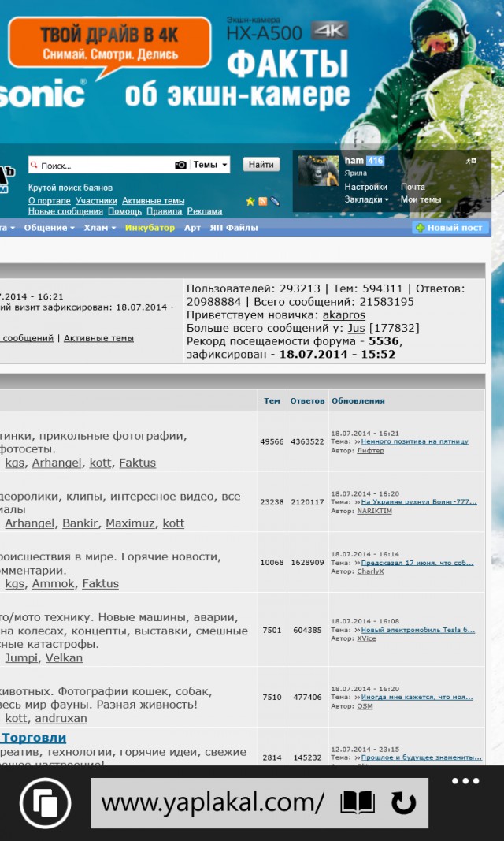Open Новые сообщения link
This screenshot has height=841, width=504.
[65, 211]
